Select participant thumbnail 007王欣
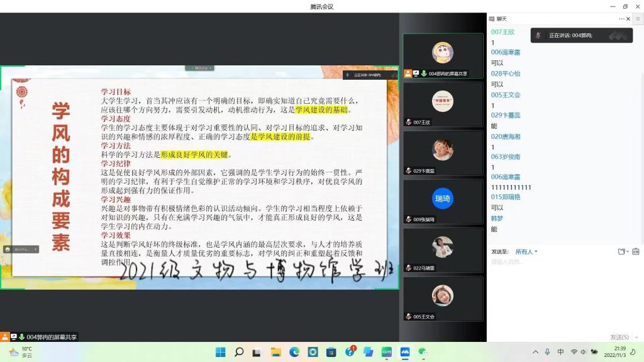This screenshot has width=644, height=362. 443,104
